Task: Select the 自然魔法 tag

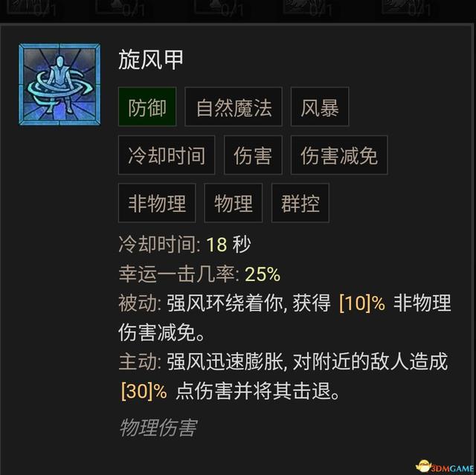Action: tap(234, 107)
